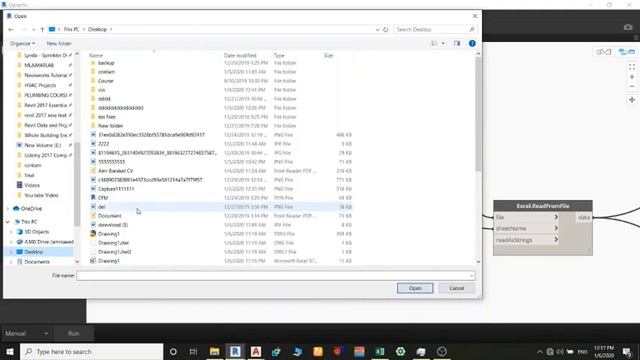Click sheetName input port on node

pos(526,229)
